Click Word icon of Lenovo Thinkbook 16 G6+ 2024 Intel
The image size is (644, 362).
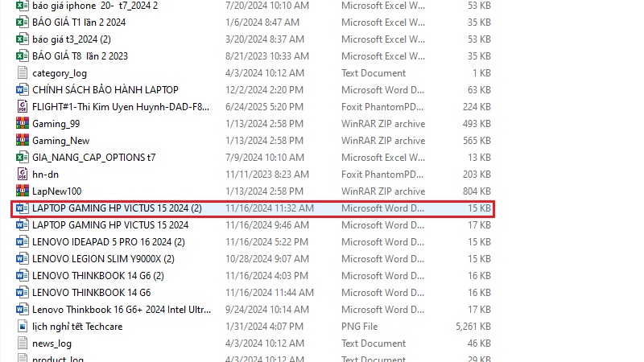(x=23, y=309)
